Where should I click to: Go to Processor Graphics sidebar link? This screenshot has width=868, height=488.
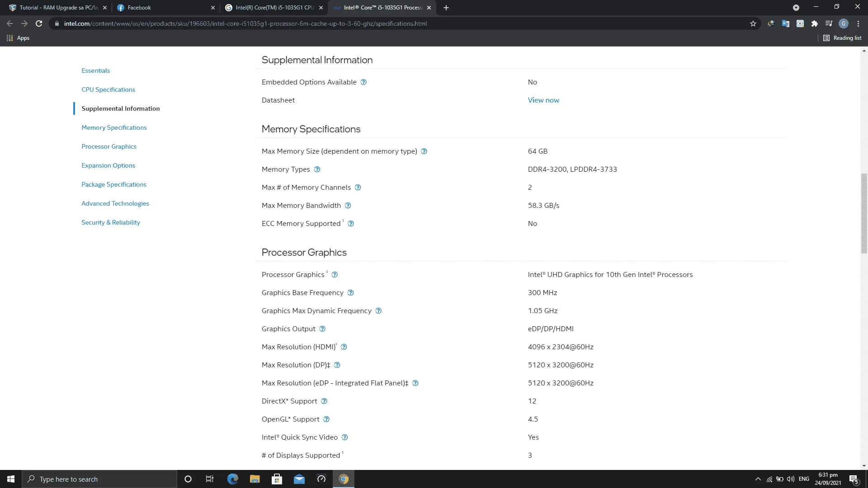click(109, 146)
